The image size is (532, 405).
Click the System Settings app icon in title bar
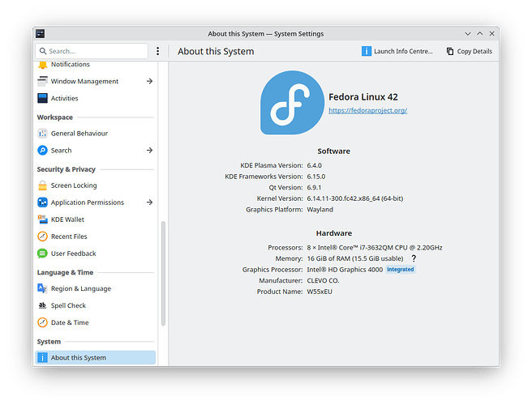coord(41,33)
